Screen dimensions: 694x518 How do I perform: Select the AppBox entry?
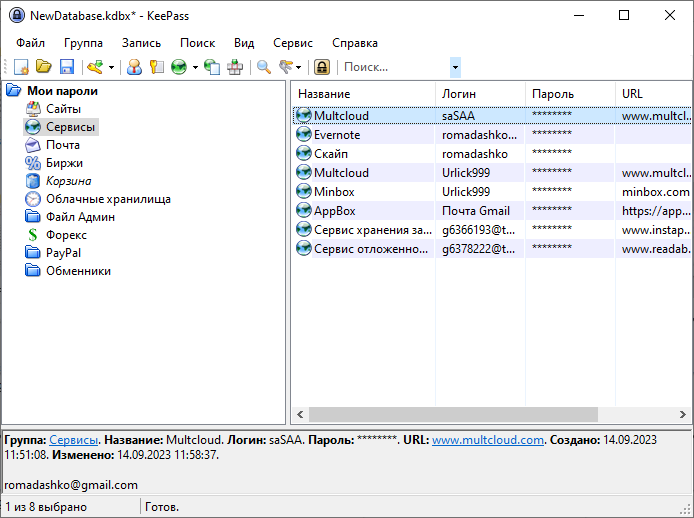(492, 211)
